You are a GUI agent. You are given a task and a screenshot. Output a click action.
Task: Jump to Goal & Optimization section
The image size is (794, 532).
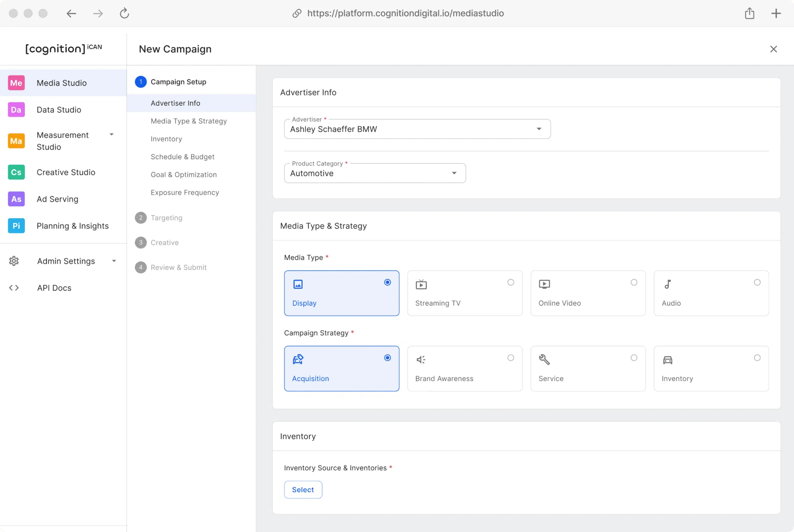184,174
